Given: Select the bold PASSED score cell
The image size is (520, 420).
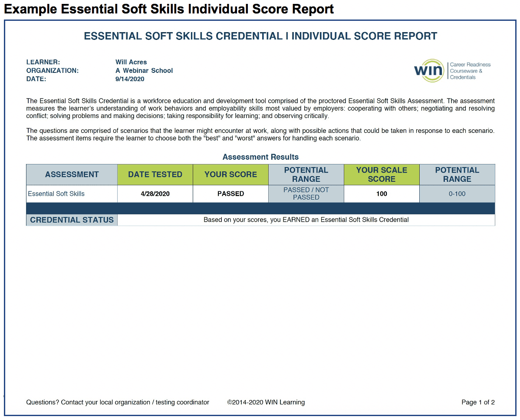Looking at the screenshot, I should (x=230, y=194).
